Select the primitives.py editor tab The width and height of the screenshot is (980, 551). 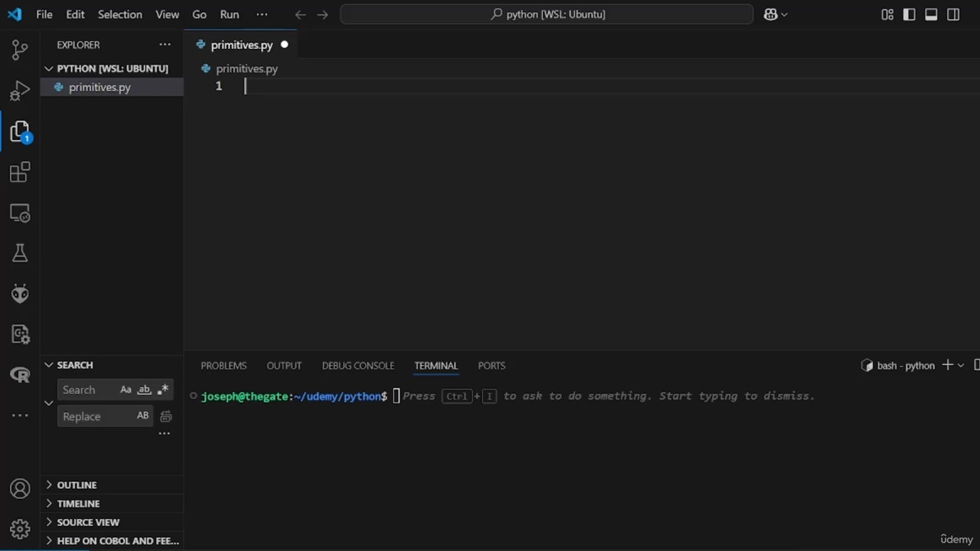(240, 44)
